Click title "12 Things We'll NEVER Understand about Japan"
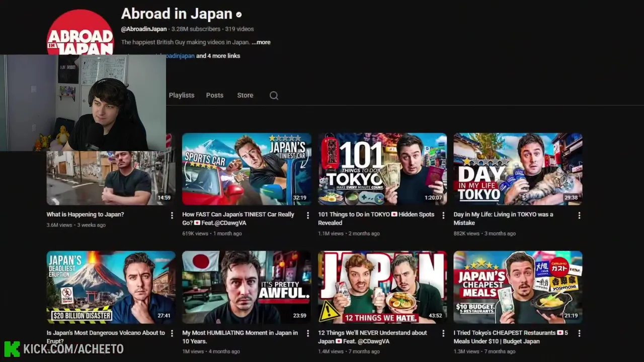 (372, 337)
